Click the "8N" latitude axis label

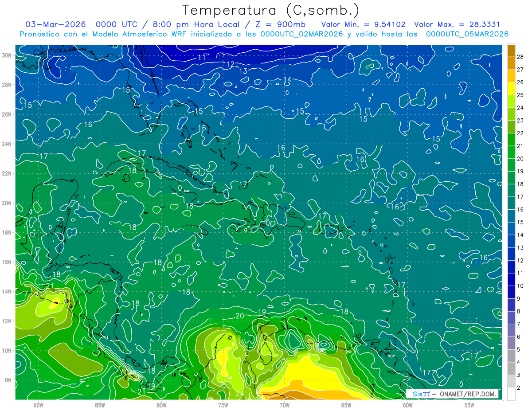pos(8,380)
